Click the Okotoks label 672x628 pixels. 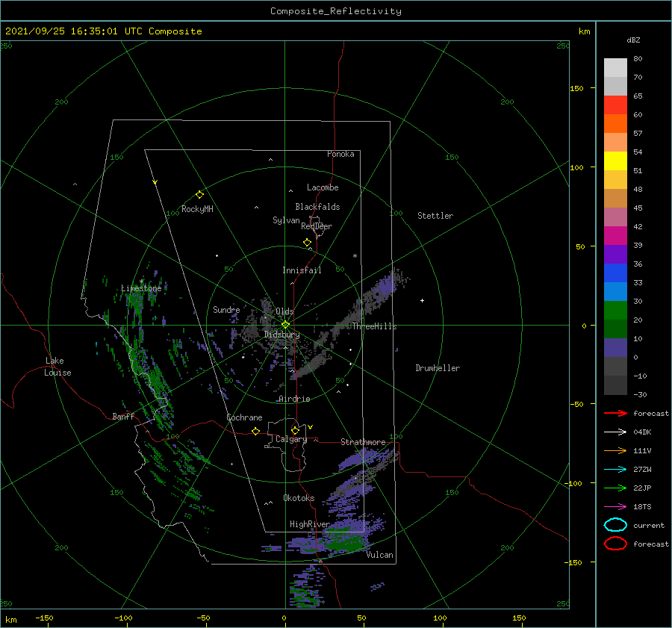(x=299, y=498)
